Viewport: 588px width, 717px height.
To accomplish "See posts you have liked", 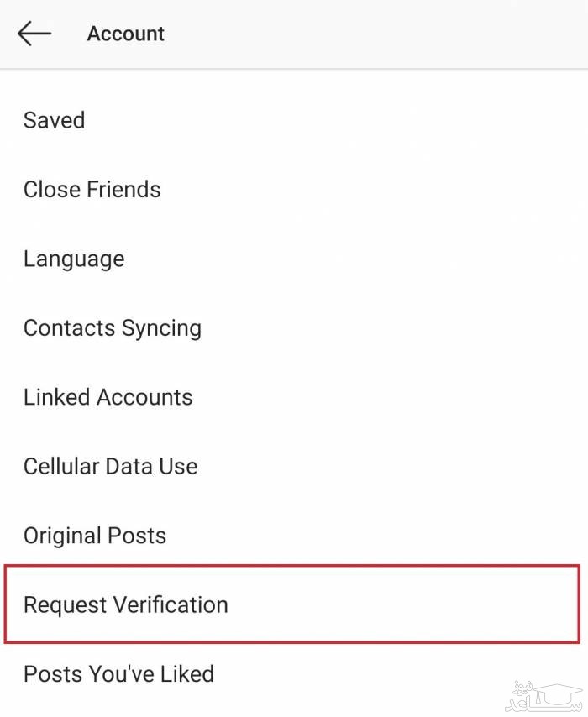I will pos(118,673).
